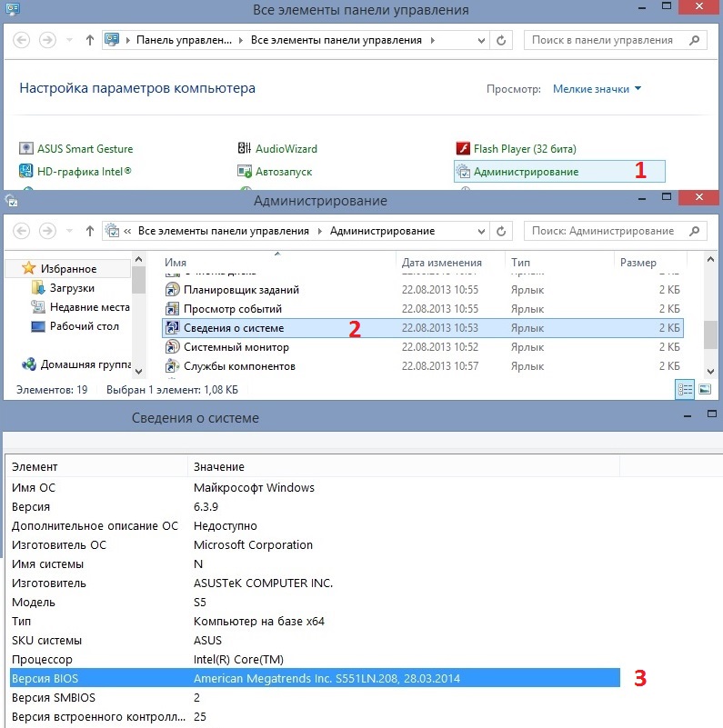Viewport: 723px width, 728px height.
Task: Go up one level in Администрирование window
Action: click(90, 231)
